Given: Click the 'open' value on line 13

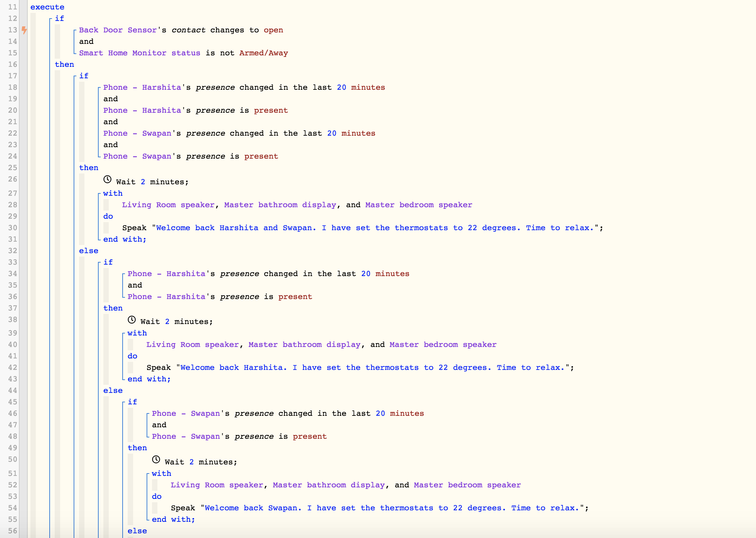Looking at the screenshot, I should tap(273, 30).
